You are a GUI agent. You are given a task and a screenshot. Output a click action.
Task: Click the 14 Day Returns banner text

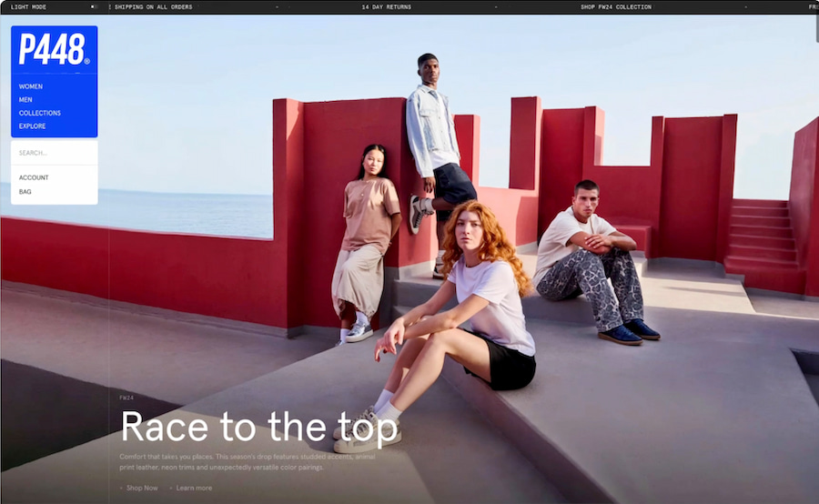point(386,6)
